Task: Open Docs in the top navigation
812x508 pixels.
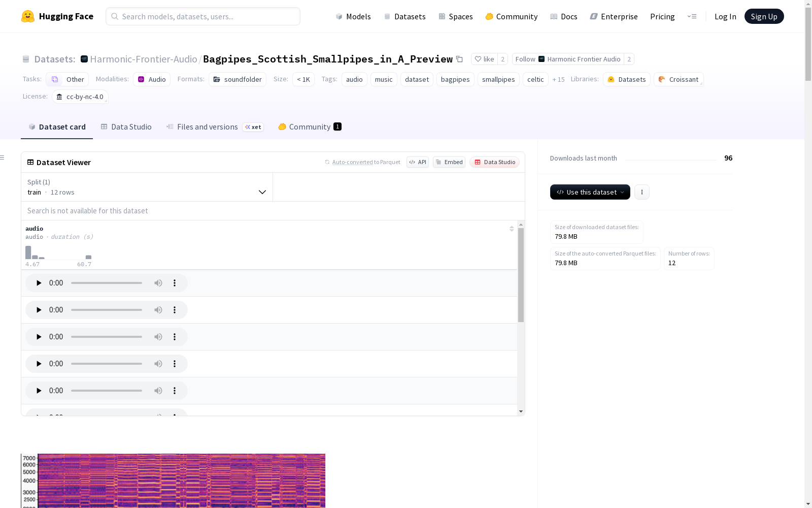Action: pos(564,16)
